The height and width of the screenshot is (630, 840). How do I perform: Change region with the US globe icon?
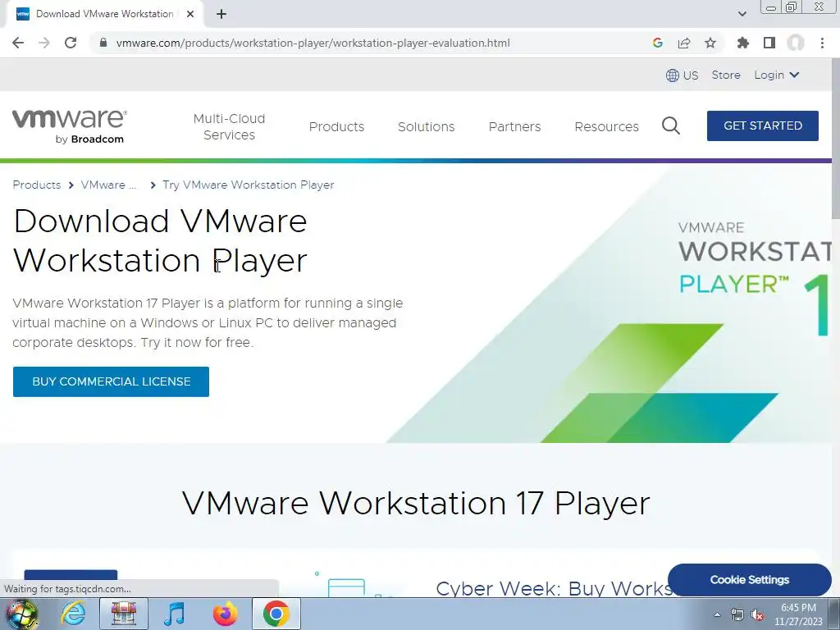(682, 75)
